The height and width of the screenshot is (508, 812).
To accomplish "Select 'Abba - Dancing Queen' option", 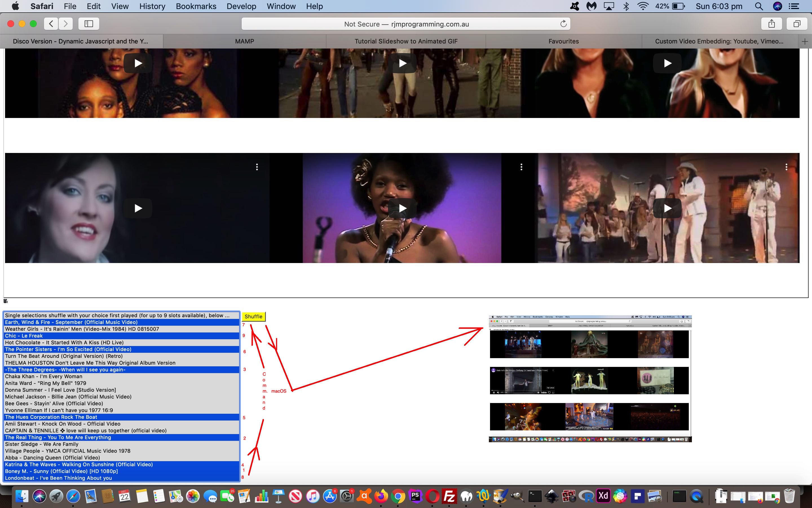I will click(x=122, y=457).
